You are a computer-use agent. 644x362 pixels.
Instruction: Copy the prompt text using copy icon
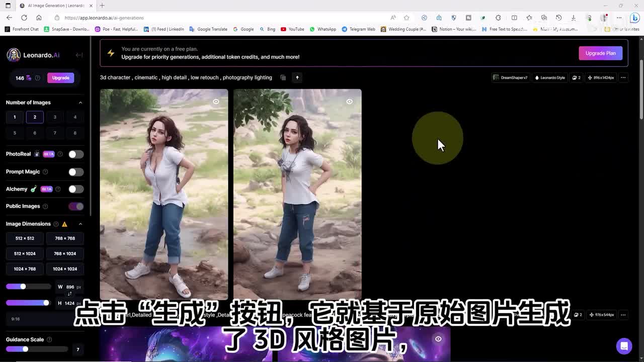tap(283, 77)
